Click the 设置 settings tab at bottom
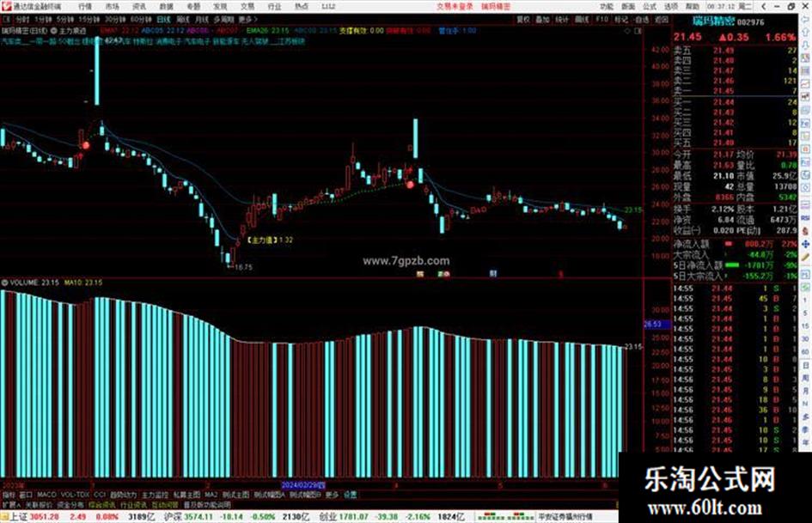This screenshot has height=523, width=812. click(351, 495)
